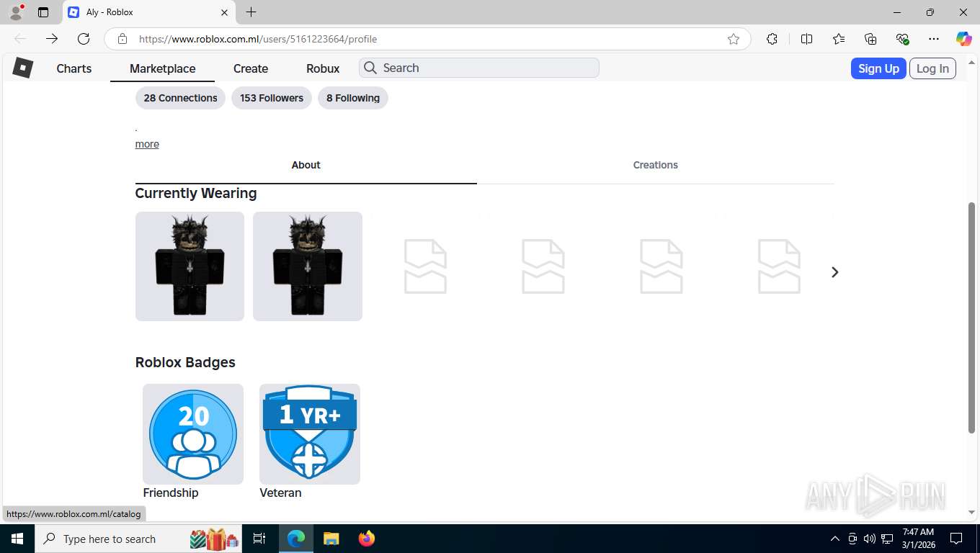Screen dimensions: 980x553
Task: Open the Copilot icon
Action: [x=963, y=39]
